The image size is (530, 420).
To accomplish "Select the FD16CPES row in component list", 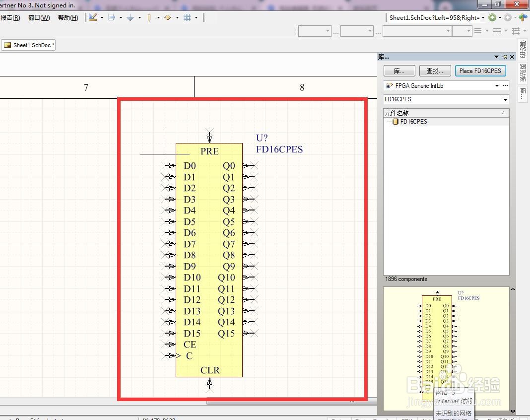I will tap(446, 122).
